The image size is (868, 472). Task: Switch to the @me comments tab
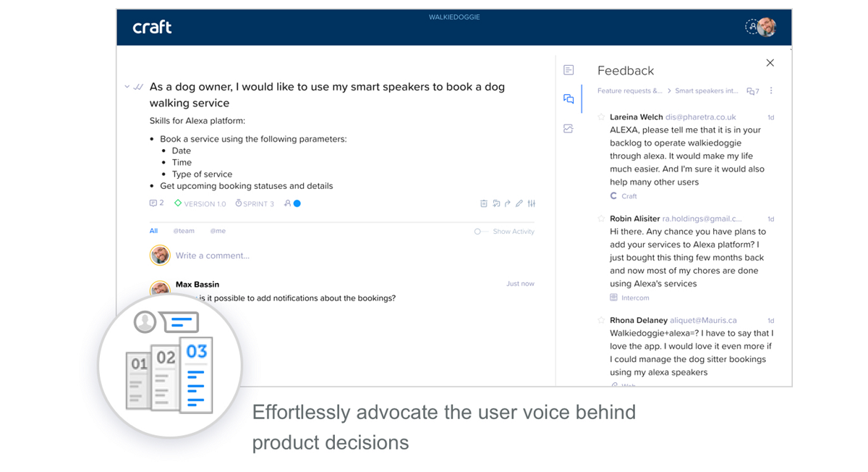coord(218,231)
